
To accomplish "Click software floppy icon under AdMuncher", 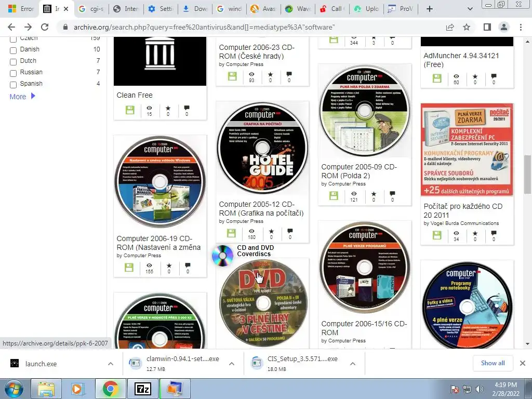I will pyautogui.click(x=437, y=78).
